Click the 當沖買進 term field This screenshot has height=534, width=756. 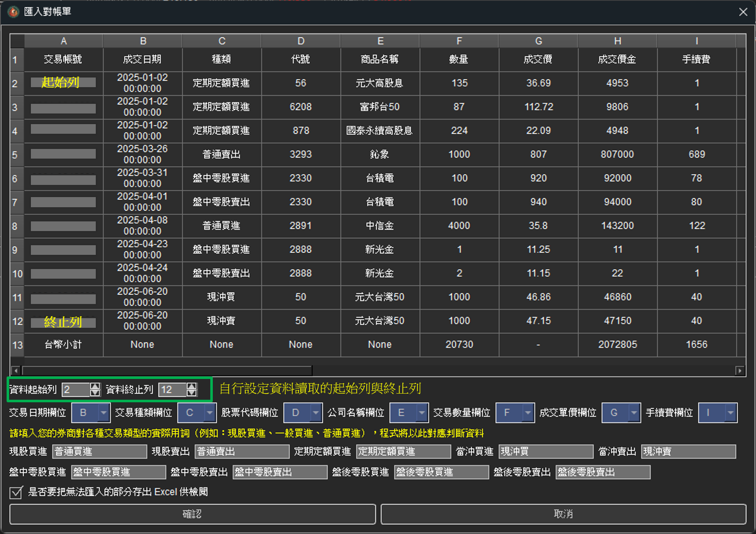coord(546,451)
